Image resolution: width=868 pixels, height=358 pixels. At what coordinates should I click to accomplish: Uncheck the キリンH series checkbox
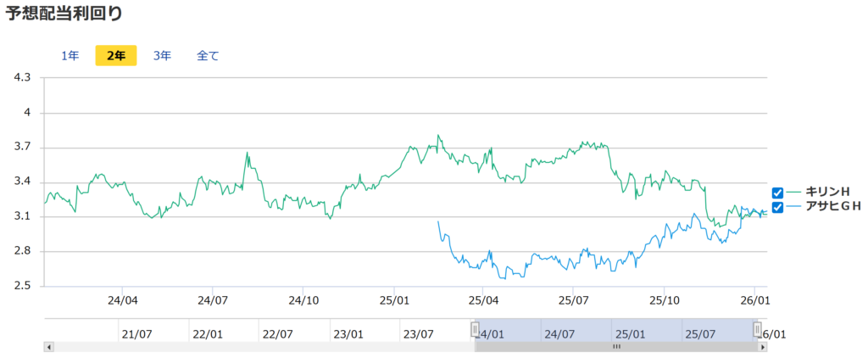click(x=777, y=193)
